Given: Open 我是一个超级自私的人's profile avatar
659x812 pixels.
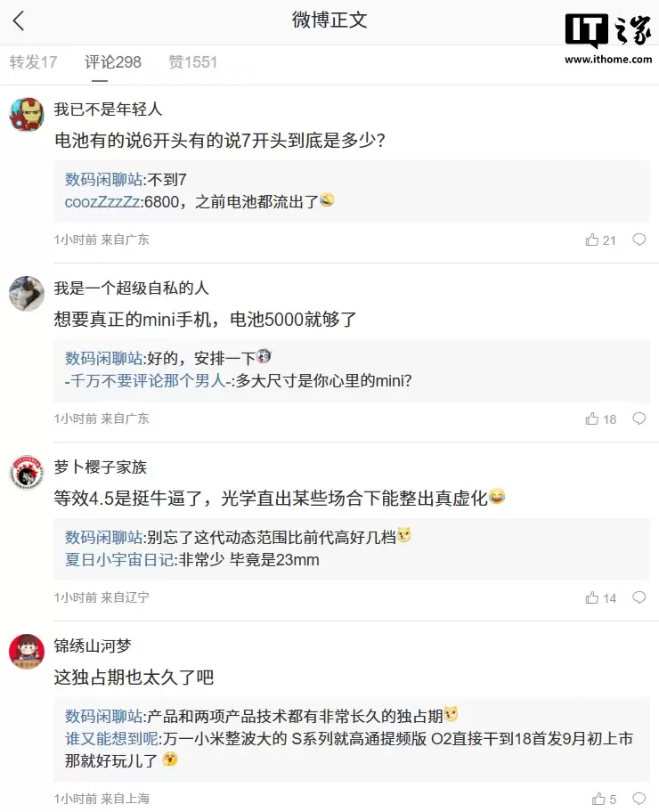Looking at the screenshot, I should 27,291.
